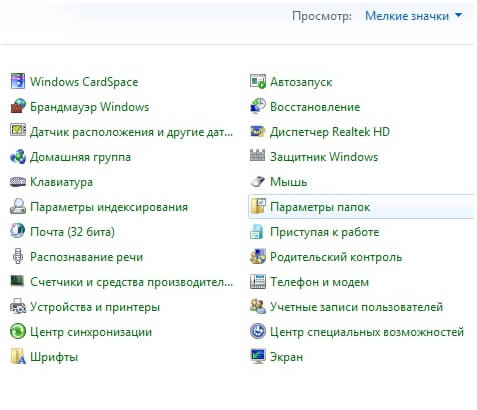
Task: Open the Родительский контроль link
Action: pos(336,257)
